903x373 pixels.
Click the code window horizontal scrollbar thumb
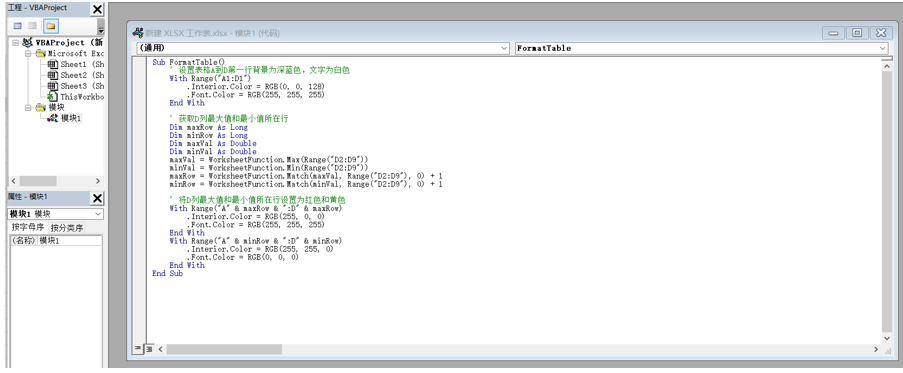coord(225,349)
